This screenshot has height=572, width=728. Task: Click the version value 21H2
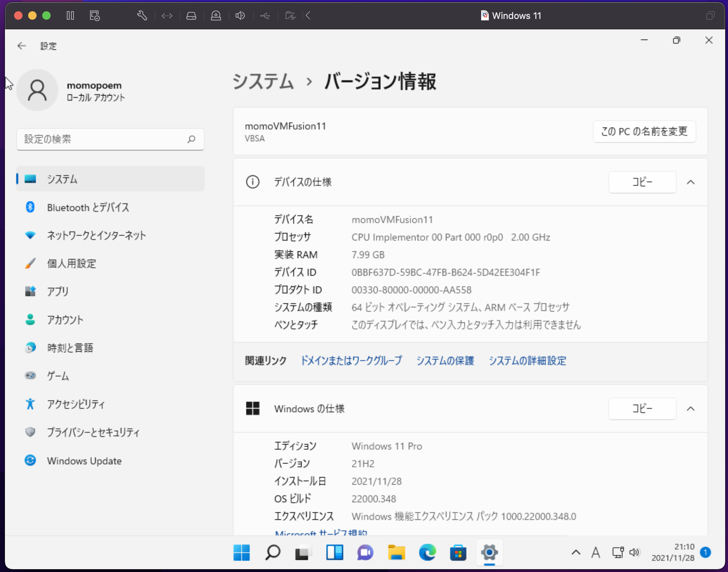point(363,464)
